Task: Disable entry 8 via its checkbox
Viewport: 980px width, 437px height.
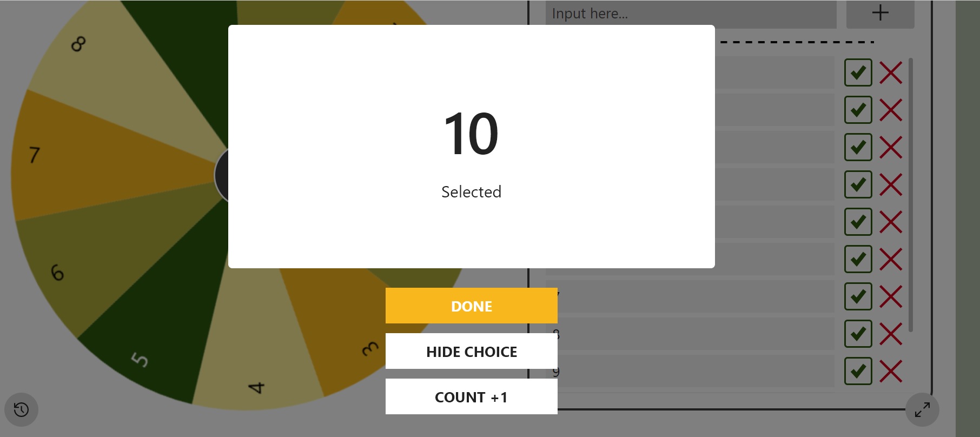Action: [x=858, y=334]
